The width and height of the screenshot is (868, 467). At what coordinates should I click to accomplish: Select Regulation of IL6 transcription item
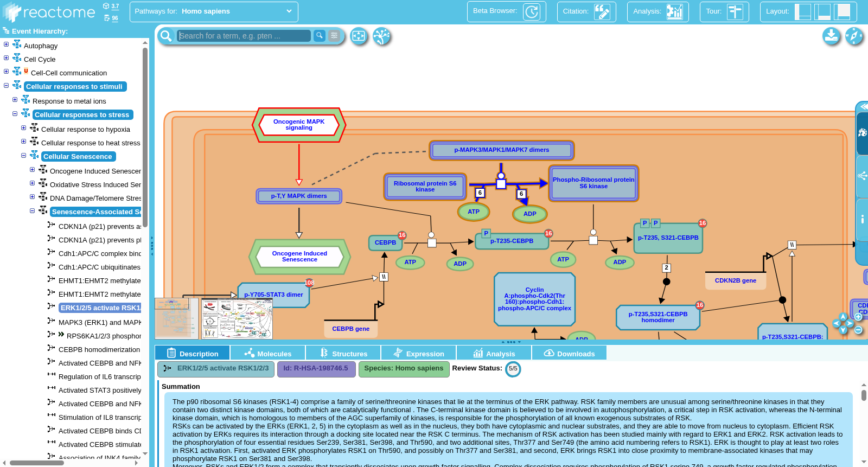(100, 377)
